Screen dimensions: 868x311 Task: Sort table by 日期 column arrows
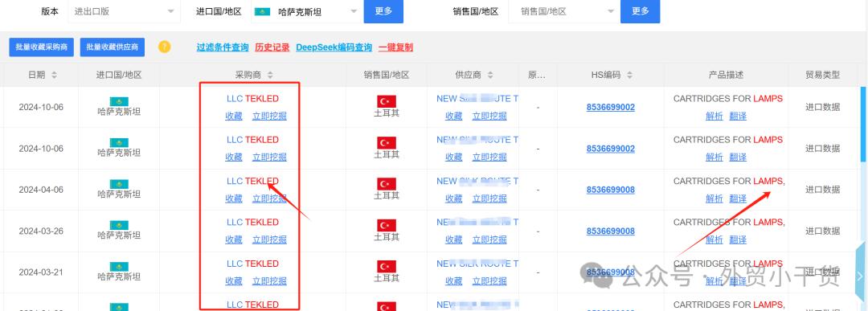pyautogui.click(x=55, y=76)
